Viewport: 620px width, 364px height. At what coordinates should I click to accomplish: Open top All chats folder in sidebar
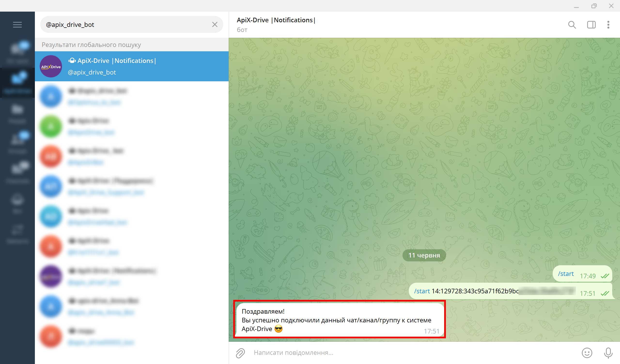point(17,53)
